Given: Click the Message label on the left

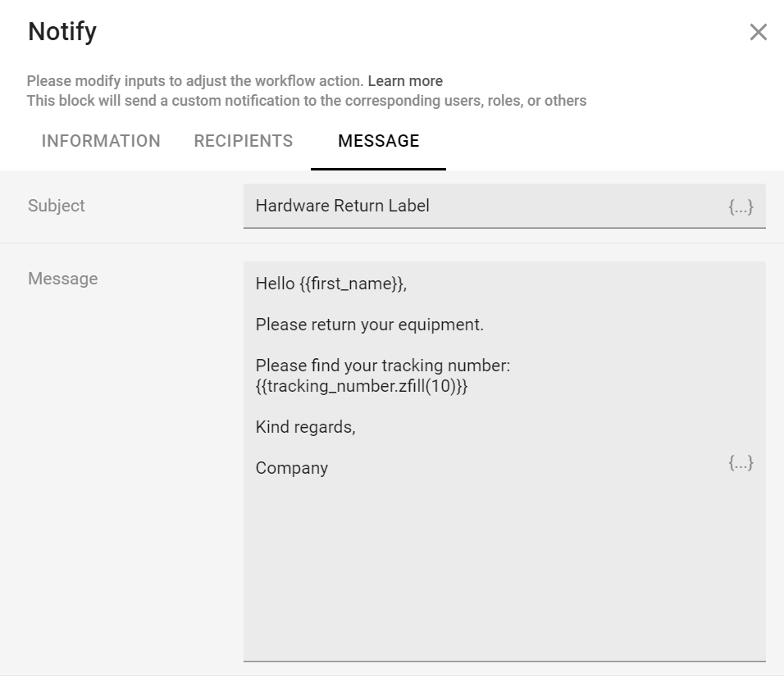Looking at the screenshot, I should [x=62, y=279].
